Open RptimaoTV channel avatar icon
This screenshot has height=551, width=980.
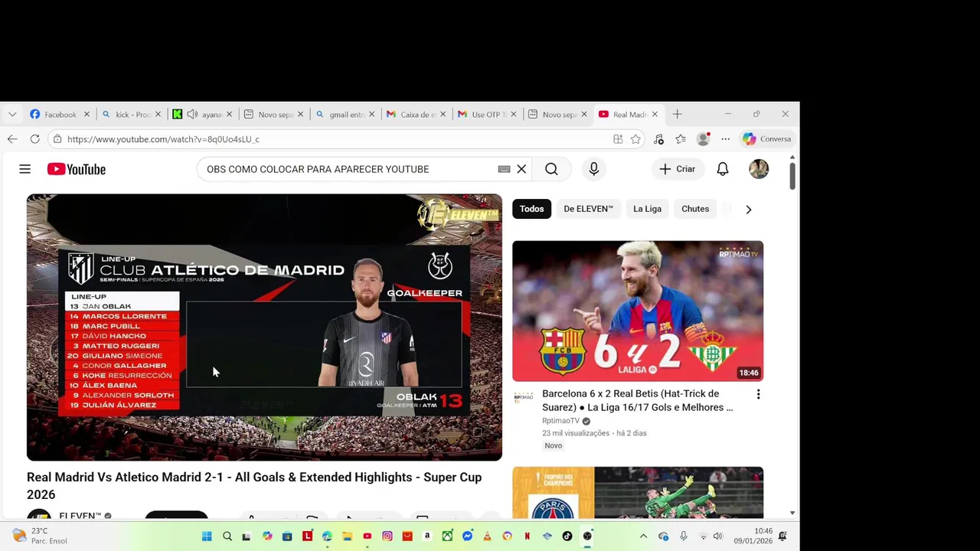[524, 397]
